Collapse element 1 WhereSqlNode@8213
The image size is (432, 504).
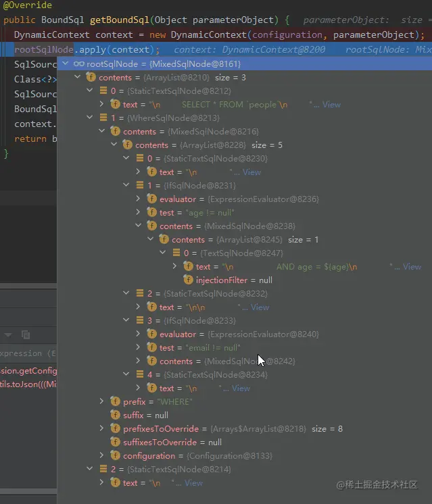pyautogui.click(x=90, y=118)
